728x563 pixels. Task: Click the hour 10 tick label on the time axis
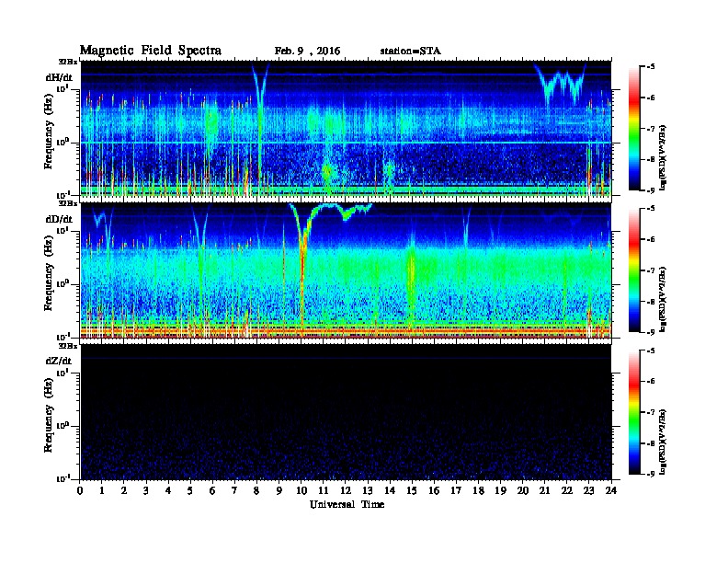pos(301,490)
